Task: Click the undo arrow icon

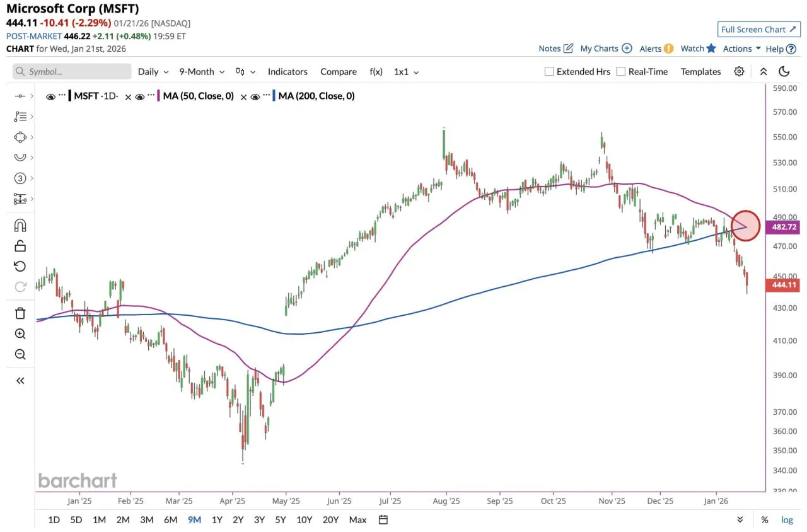Action: pos(20,266)
